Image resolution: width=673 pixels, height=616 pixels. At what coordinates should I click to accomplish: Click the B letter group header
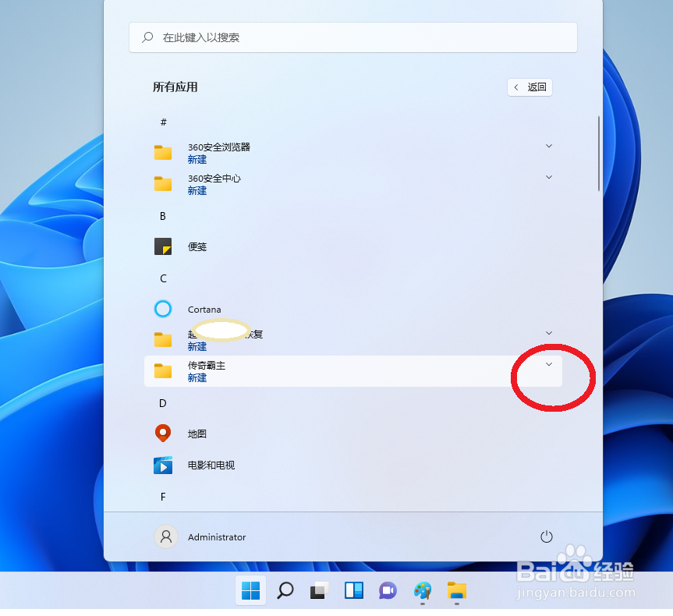(x=163, y=216)
